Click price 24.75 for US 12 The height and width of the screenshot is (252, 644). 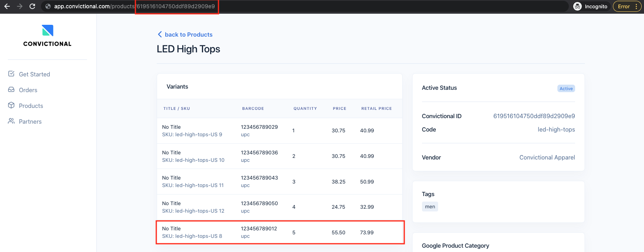[339, 207]
